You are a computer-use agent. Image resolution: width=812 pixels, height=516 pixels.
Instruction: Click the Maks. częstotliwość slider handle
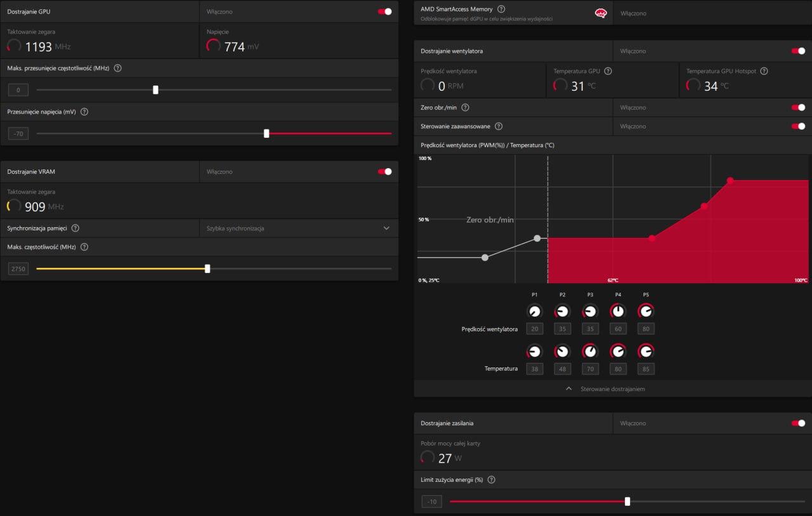coord(207,269)
